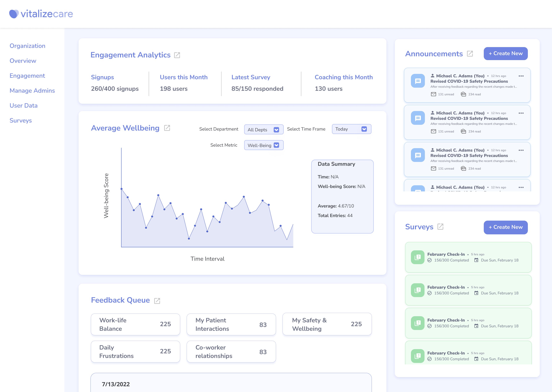Image resolution: width=552 pixels, height=392 pixels.
Task: Expand the Well-Being metric dropdown
Action: tap(264, 145)
